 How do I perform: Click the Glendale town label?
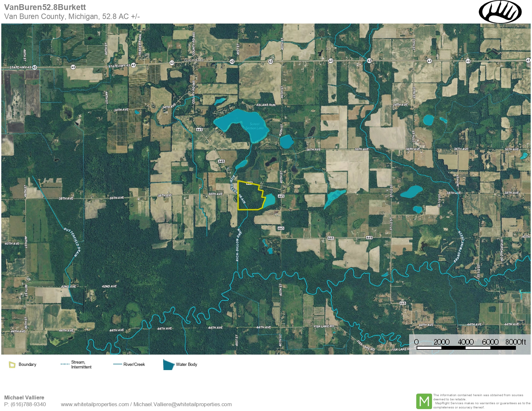194,60
